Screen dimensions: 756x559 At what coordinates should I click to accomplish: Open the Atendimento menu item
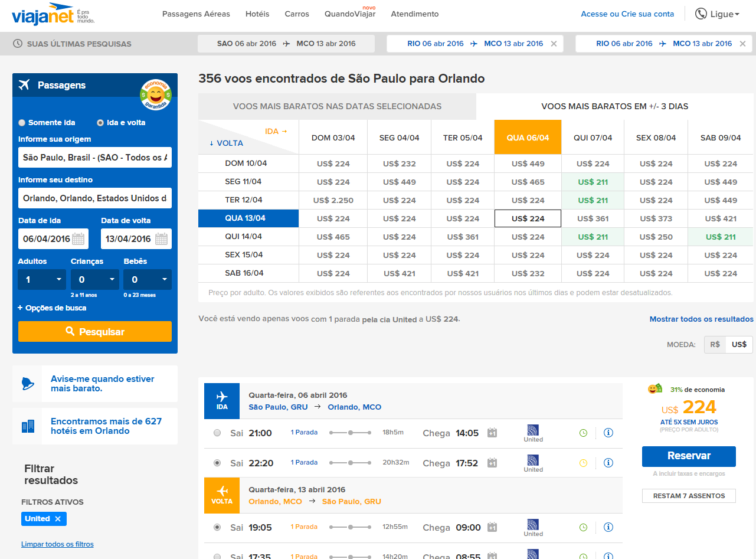[415, 14]
